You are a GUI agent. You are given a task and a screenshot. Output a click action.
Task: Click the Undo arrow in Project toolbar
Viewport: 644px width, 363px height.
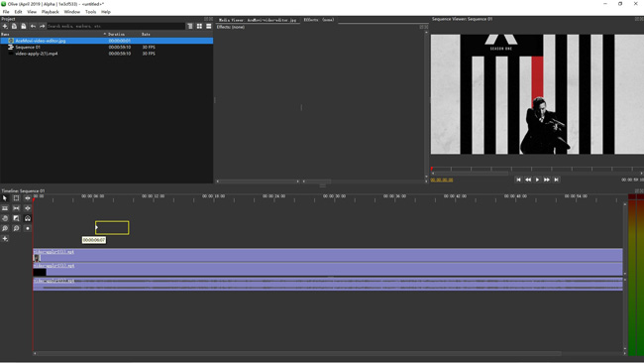coord(33,26)
